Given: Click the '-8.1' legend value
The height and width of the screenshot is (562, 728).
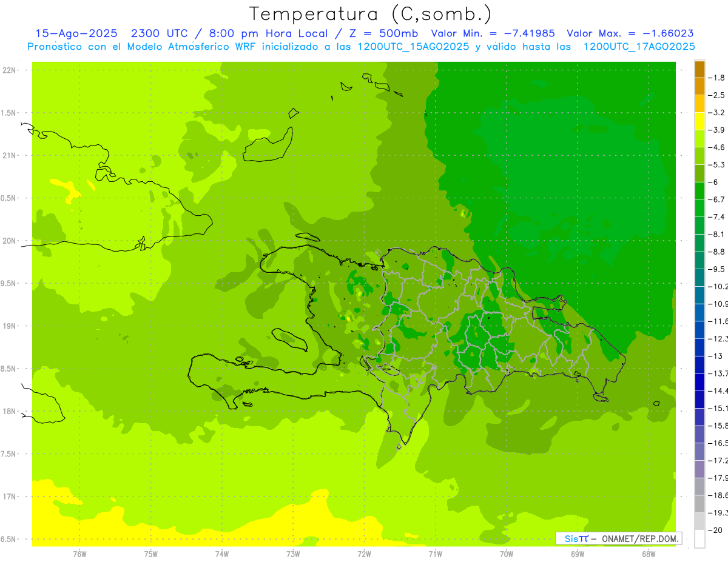Looking at the screenshot, I should pos(717,234).
